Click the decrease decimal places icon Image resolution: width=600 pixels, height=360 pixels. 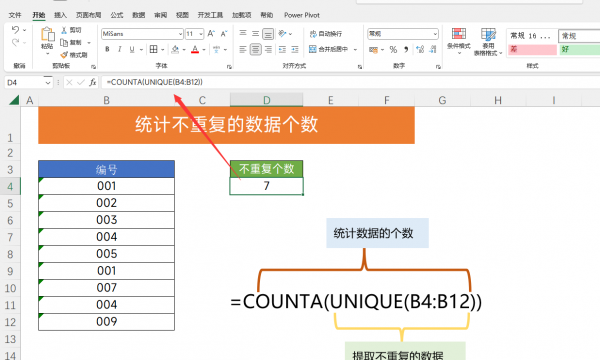click(x=433, y=49)
